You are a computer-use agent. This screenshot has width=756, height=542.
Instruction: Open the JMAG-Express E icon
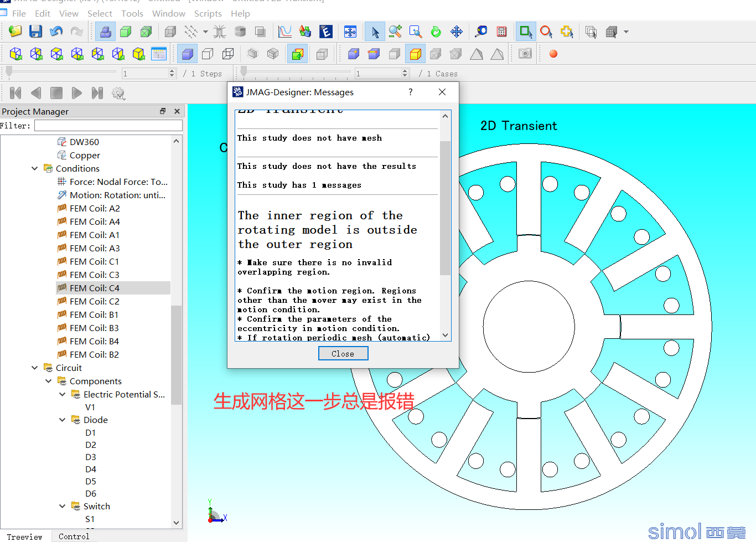[x=326, y=32]
